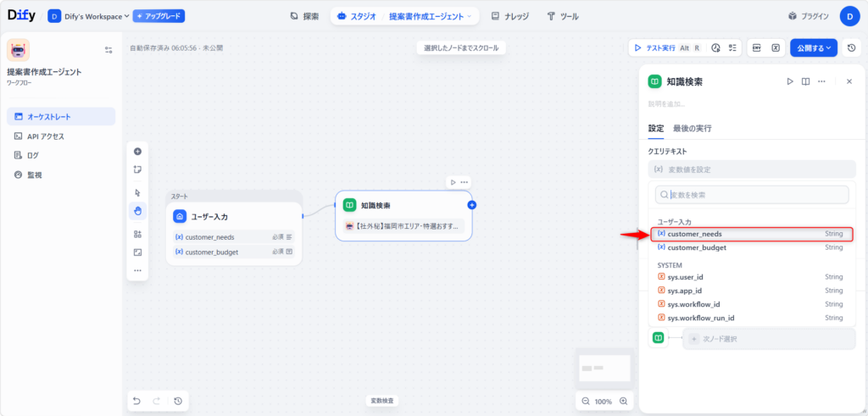
Task: Click zoom in magnifier icon
Action: (624, 401)
